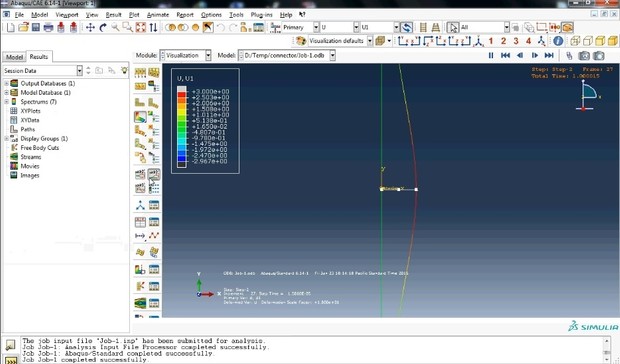Open the Primary variable type dropdown
Screen dimensions: 620x364
click(x=316, y=27)
